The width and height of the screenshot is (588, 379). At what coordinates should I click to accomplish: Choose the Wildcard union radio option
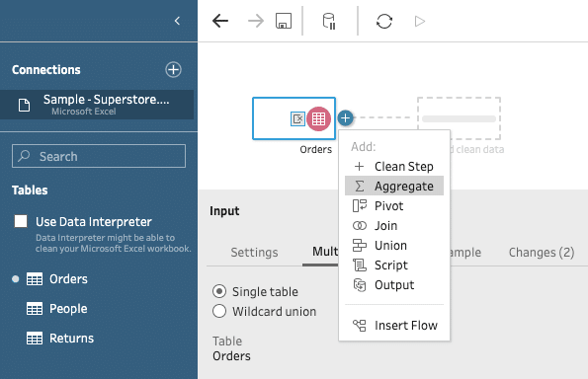point(219,311)
